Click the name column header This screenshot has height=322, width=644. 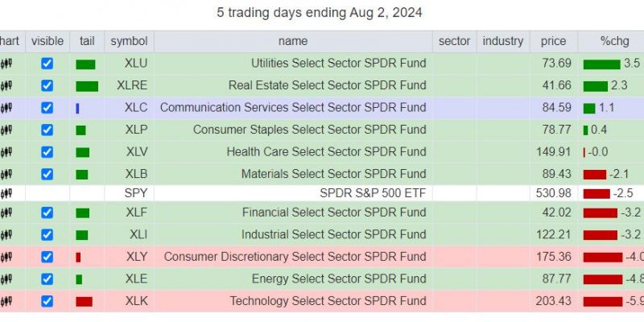(x=293, y=41)
